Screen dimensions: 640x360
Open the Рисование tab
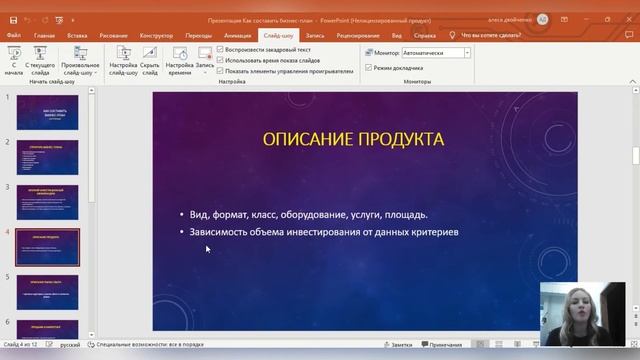(x=113, y=36)
